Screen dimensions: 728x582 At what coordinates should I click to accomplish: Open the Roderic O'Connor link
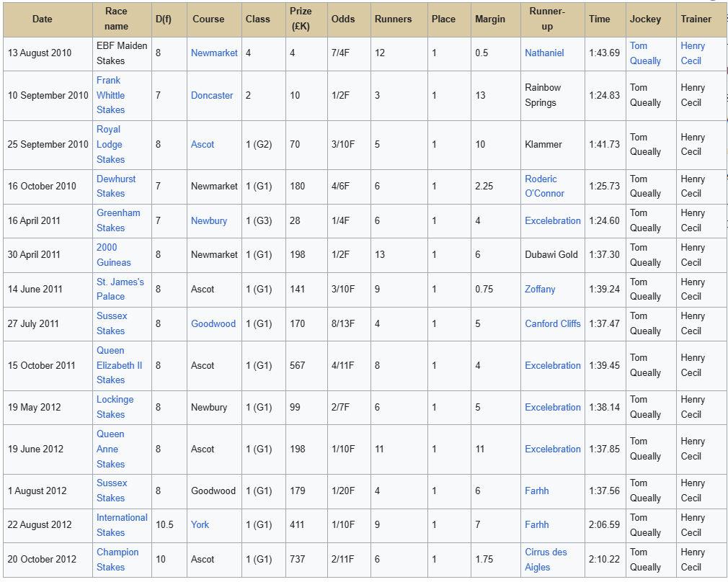(x=544, y=186)
